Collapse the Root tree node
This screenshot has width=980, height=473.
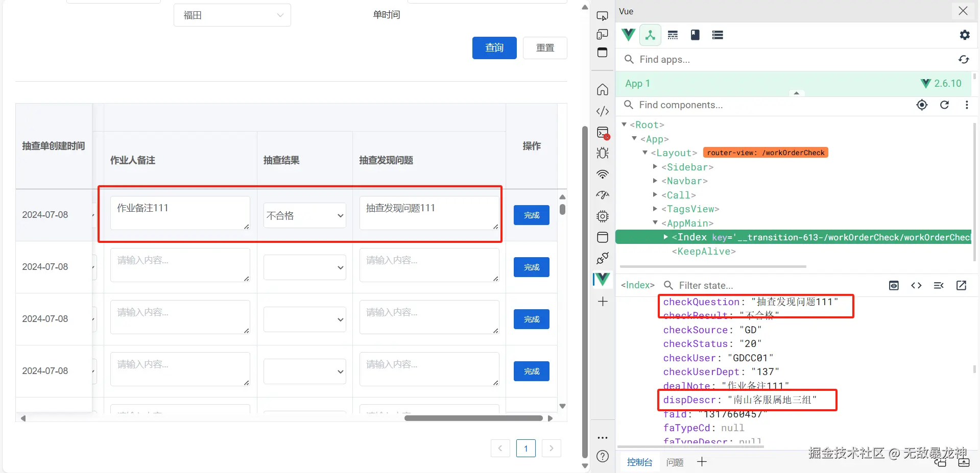(x=624, y=125)
